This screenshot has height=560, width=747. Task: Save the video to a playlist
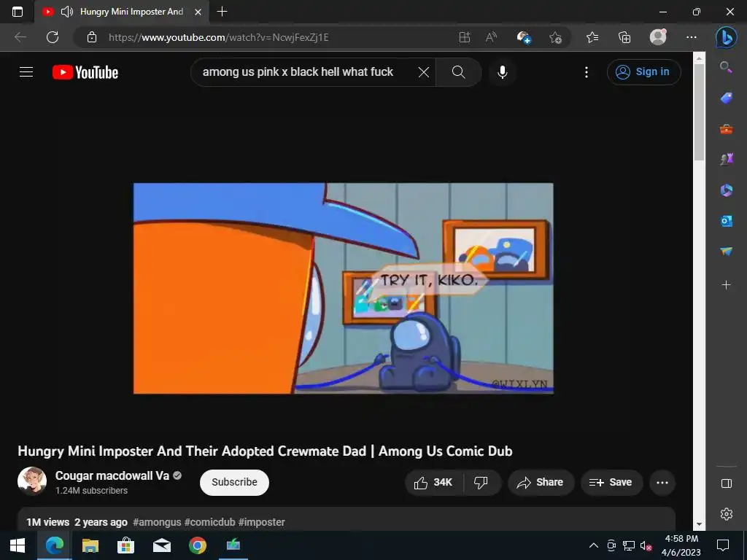(x=611, y=483)
